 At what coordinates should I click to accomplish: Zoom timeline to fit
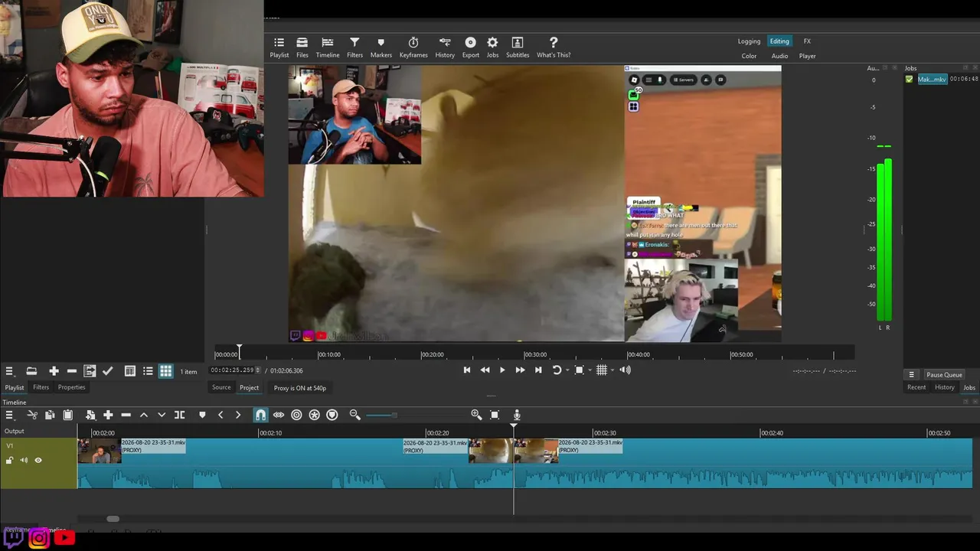(x=495, y=415)
